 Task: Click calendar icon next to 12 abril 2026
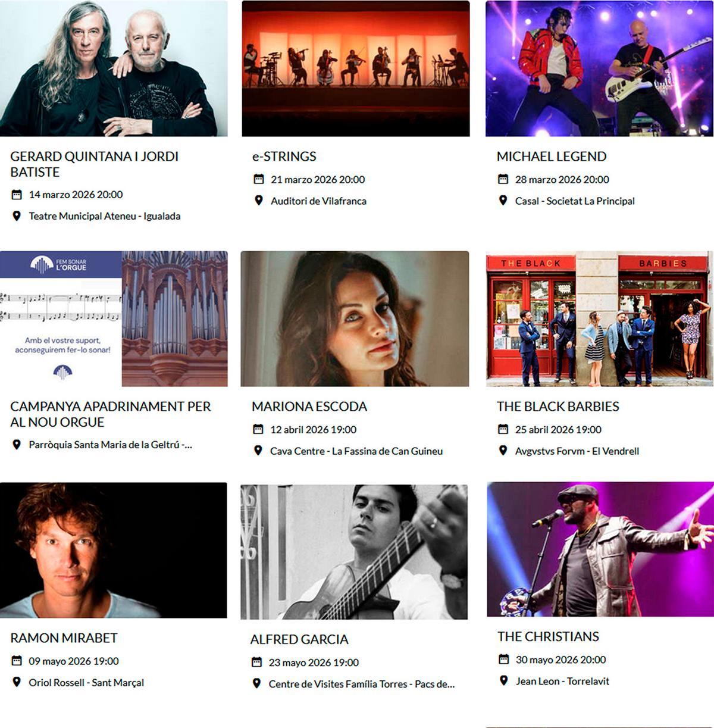point(258,429)
